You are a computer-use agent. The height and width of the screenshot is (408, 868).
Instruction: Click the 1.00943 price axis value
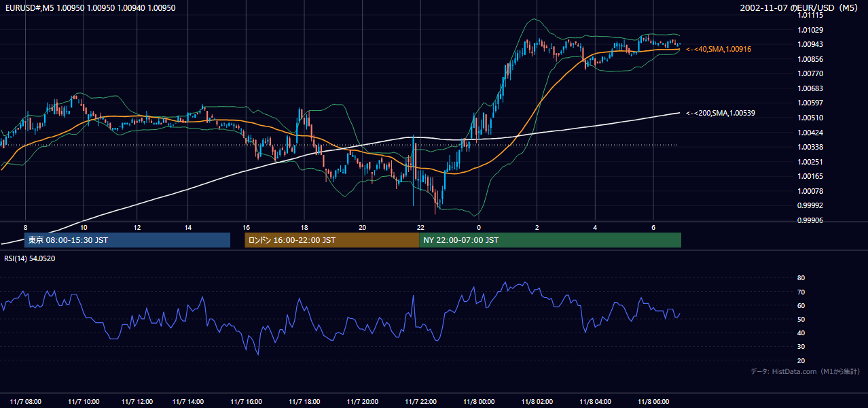[810, 44]
